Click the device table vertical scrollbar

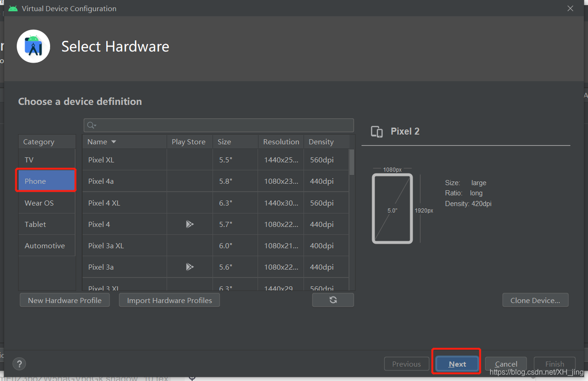point(352,162)
